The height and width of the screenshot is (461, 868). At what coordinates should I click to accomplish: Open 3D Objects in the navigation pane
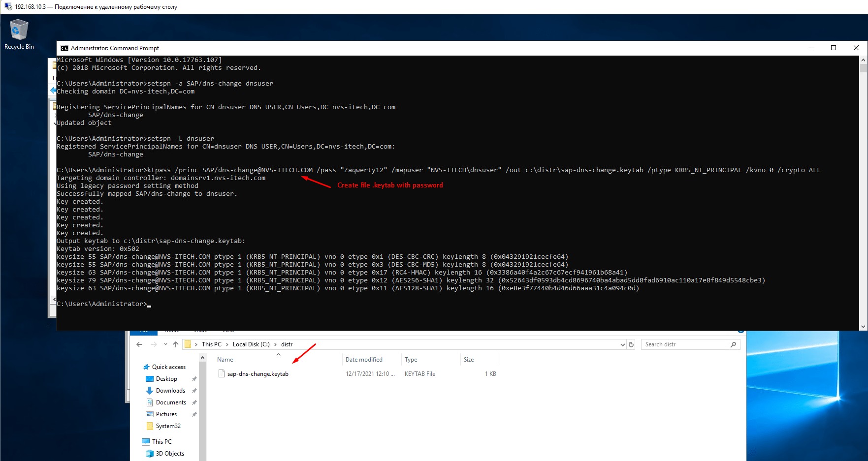point(171,453)
